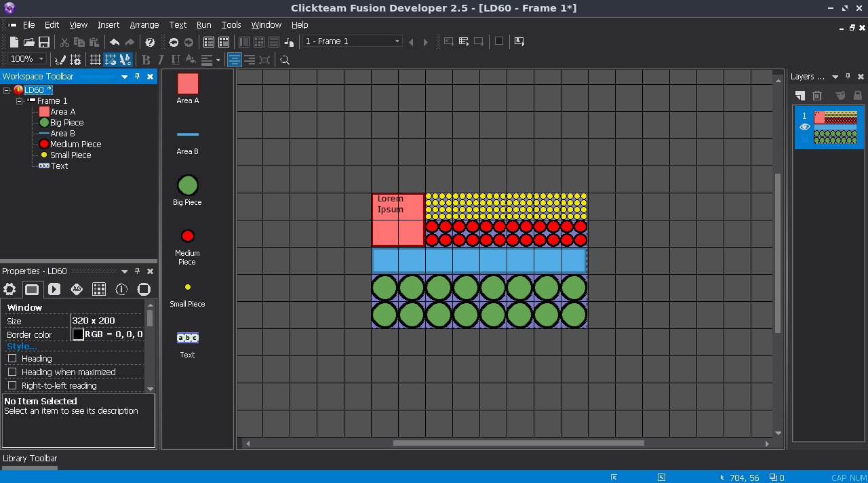Screen dimensions: 868x483
Task: Click the Size value 320 x 200
Action: tap(94, 321)
